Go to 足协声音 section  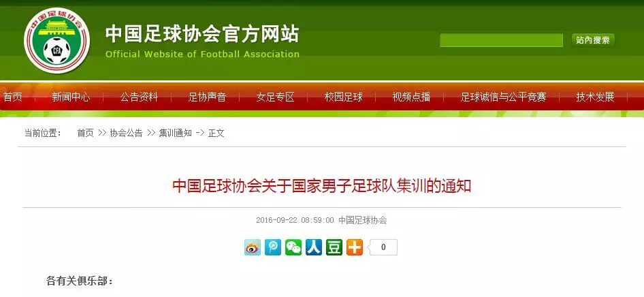coord(207,97)
